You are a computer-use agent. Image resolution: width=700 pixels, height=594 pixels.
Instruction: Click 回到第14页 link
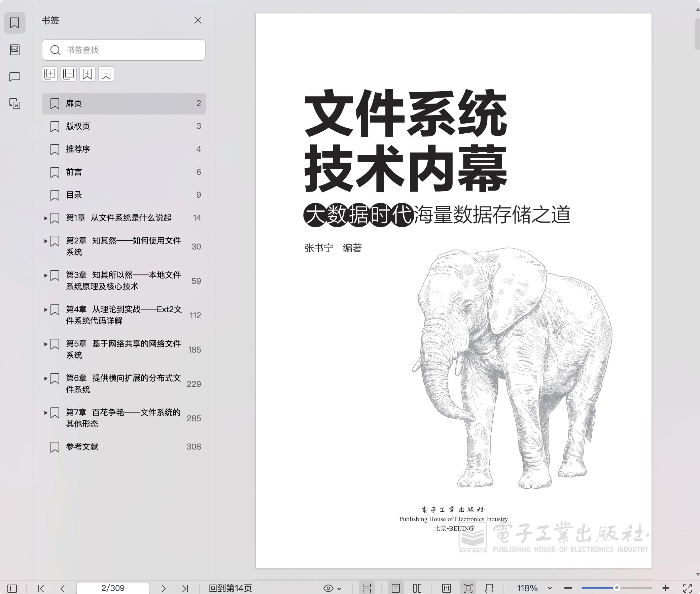click(231, 588)
